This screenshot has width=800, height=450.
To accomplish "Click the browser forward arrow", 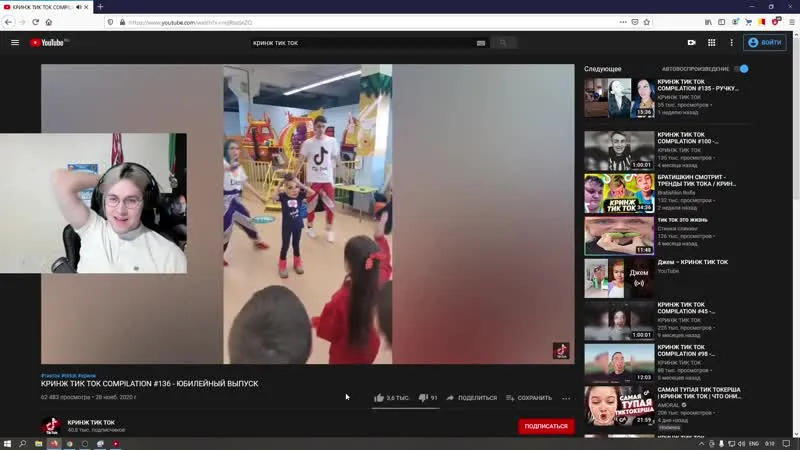I will pyautogui.click(x=22, y=22).
